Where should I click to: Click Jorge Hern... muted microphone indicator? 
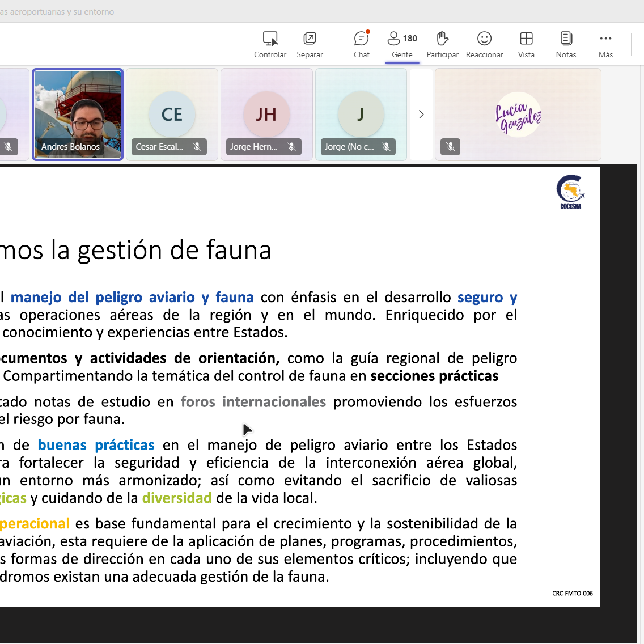pos(291,147)
